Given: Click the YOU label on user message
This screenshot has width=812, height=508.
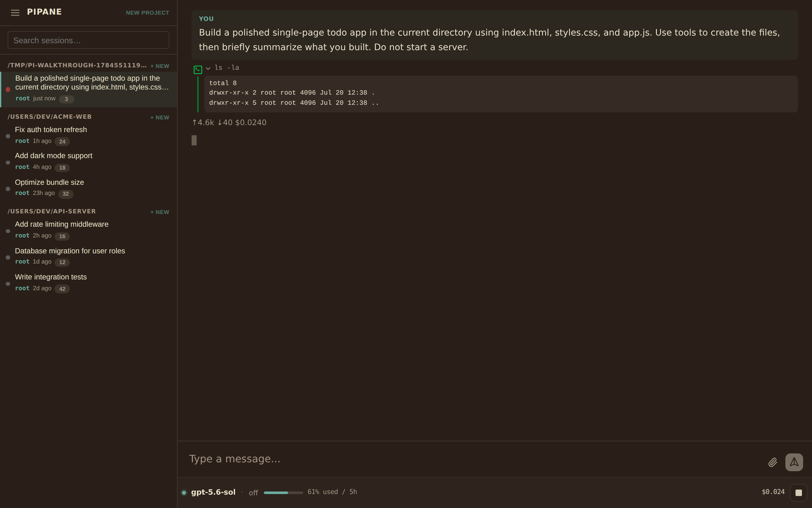Looking at the screenshot, I should point(206,19).
